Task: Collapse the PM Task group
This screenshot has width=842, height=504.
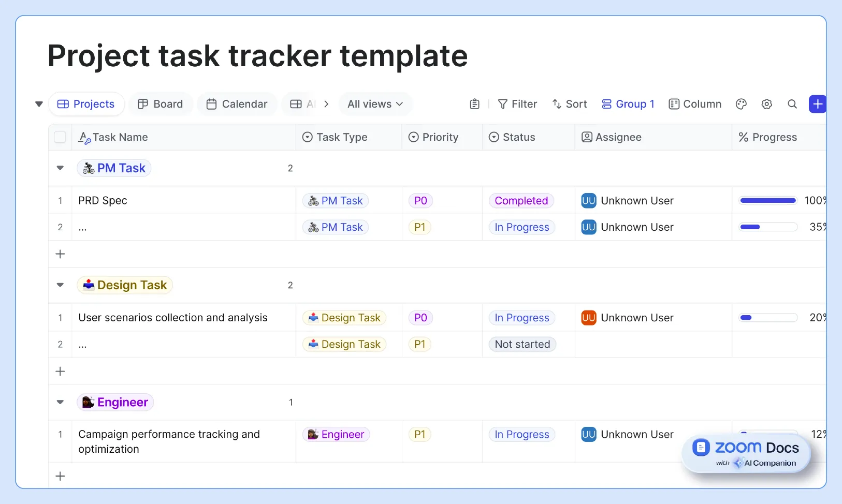Action: point(60,168)
